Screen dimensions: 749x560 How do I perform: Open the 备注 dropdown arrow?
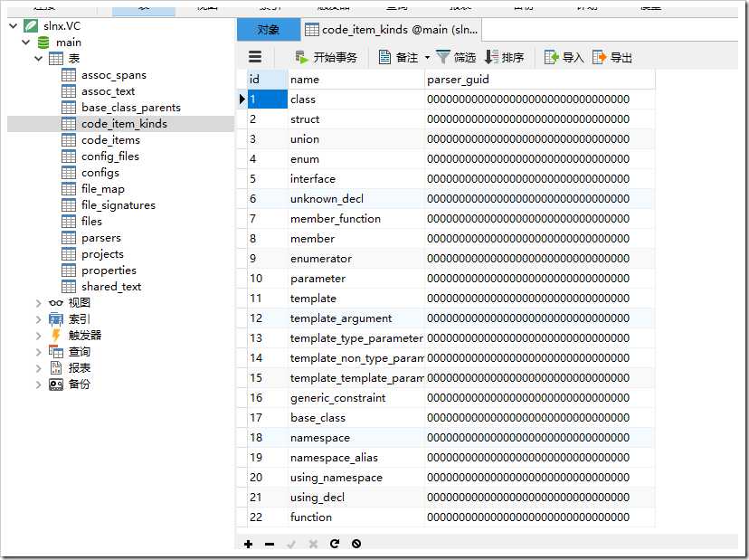click(427, 58)
